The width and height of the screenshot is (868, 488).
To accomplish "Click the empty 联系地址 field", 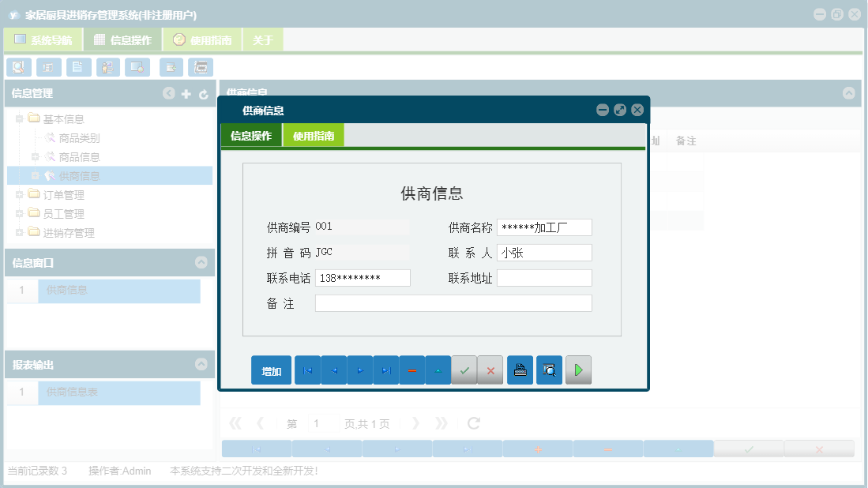I will coord(545,278).
